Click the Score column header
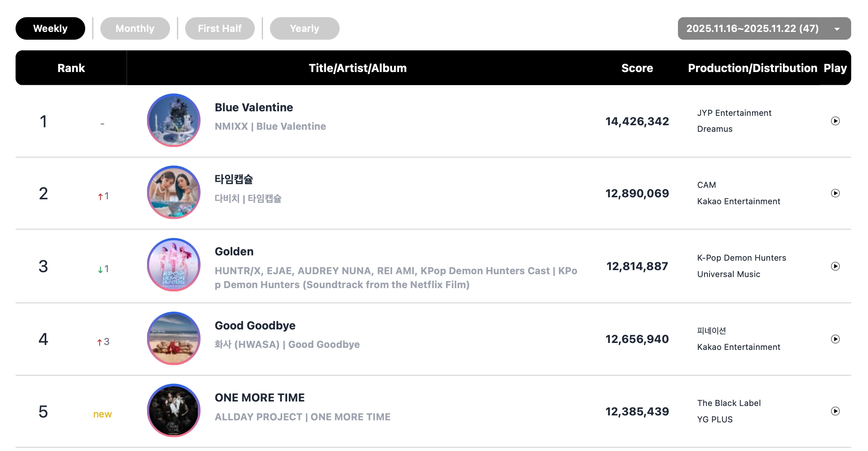 point(637,68)
